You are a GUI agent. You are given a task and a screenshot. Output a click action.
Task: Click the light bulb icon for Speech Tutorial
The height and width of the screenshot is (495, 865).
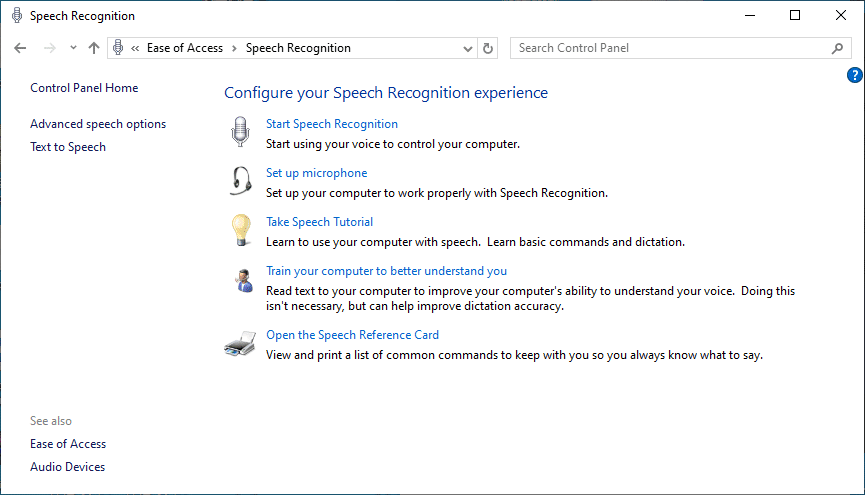[241, 230]
